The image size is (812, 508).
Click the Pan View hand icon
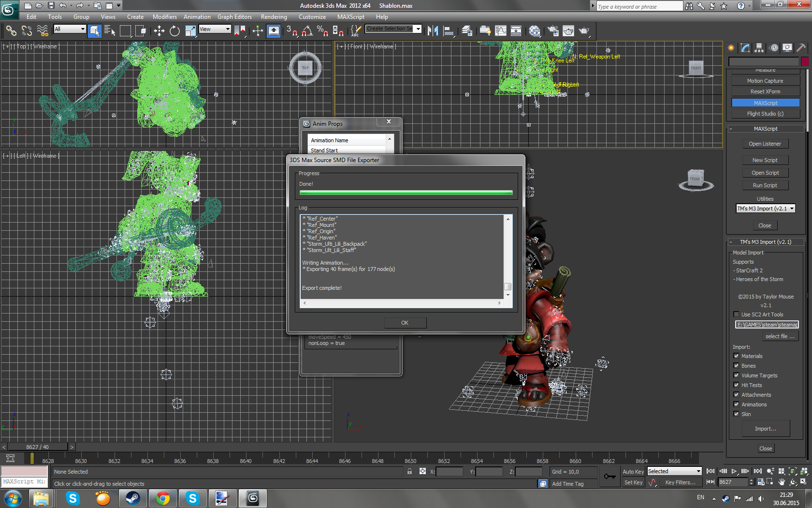point(782,482)
